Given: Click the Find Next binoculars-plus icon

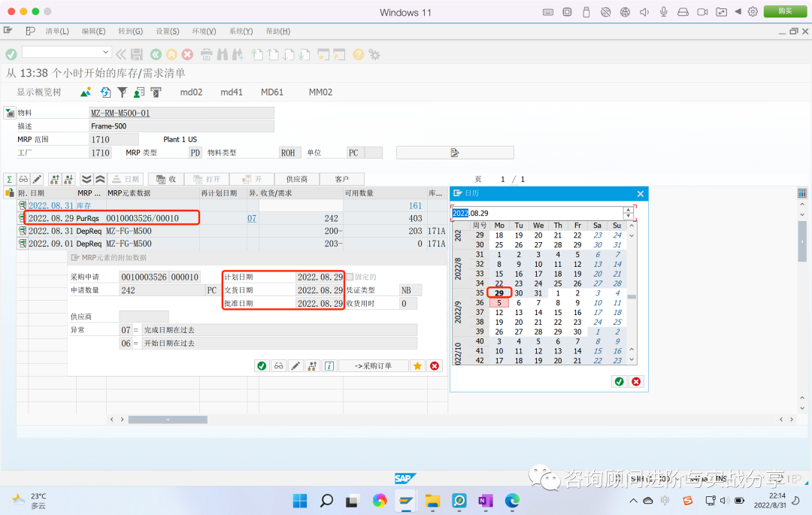Looking at the screenshot, I should pyautogui.click(x=238, y=54).
